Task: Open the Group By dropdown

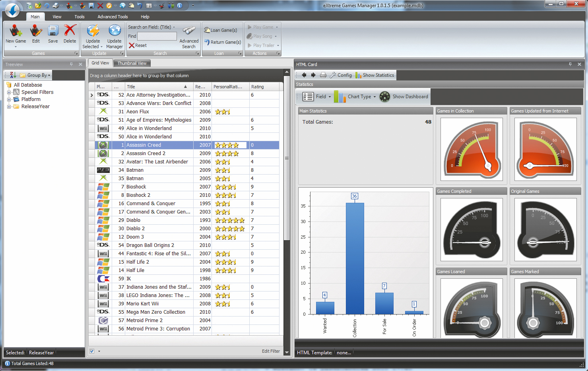Action: click(x=38, y=75)
